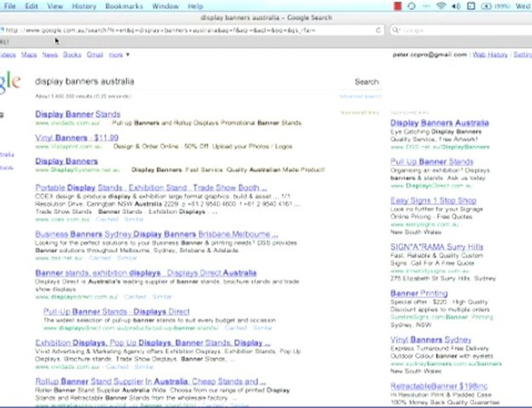Click the Google logo
532x408 pixels.
coord(10,82)
